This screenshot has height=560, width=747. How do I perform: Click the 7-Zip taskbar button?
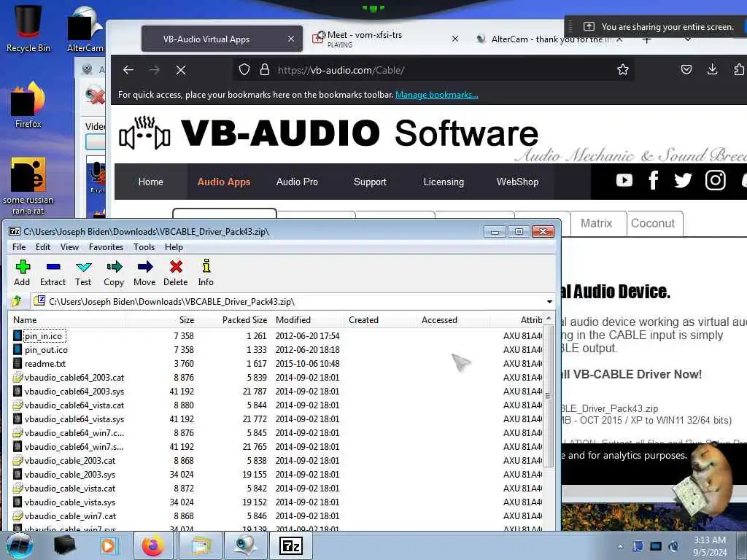point(291,545)
